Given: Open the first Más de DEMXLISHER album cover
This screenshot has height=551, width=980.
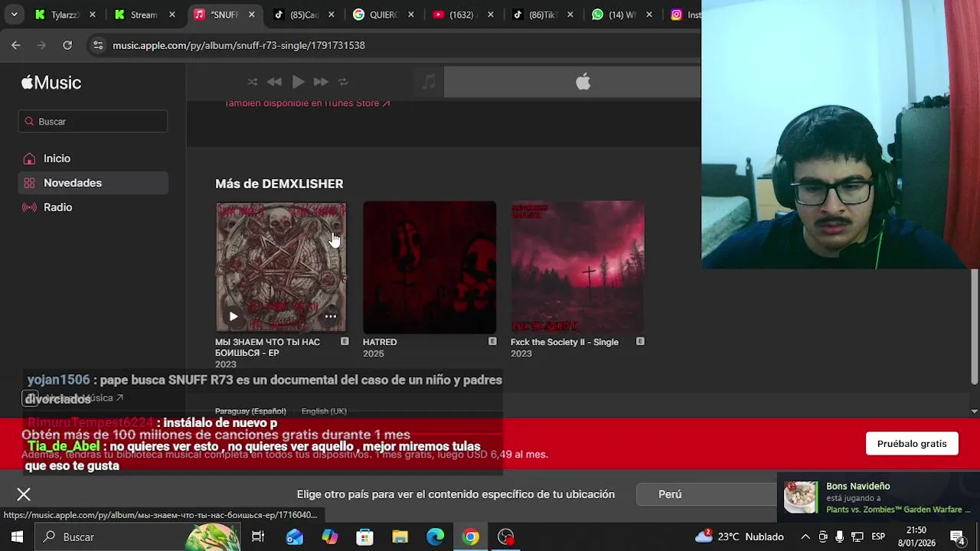Looking at the screenshot, I should pyautogui.click(x=281, y=266).
